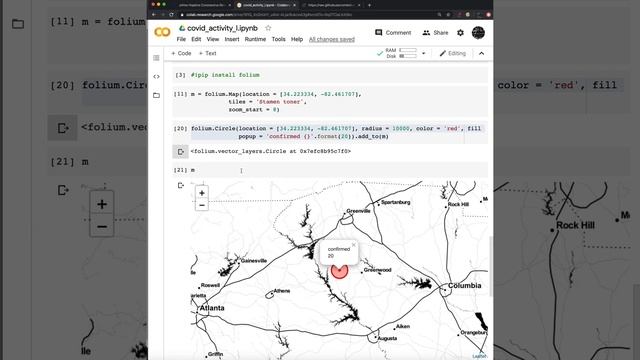Add a new Code cell
This screenshot has width=640, height=360.
(x=181, y=53)
